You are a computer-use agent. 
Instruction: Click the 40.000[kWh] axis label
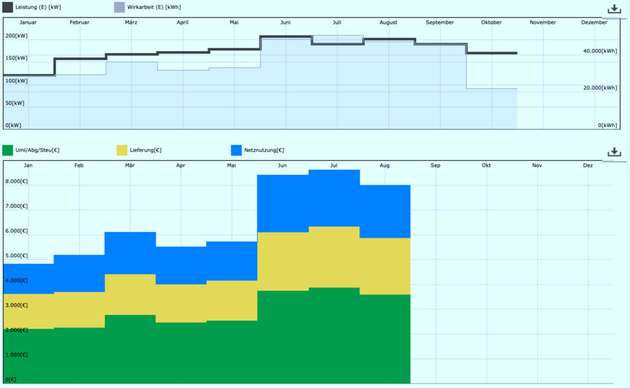(x=600, y=51)
